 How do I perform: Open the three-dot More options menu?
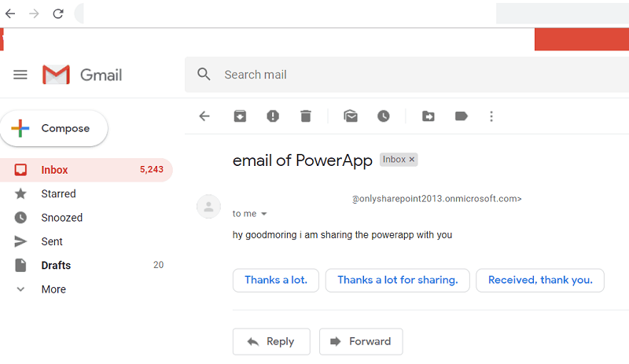pyautogui.click(x=491, y=116)
